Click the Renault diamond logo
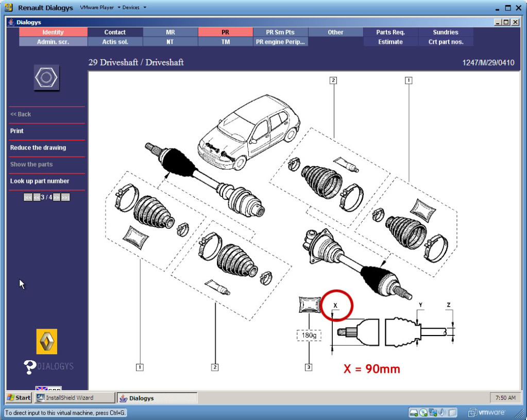This screenshot has height=420, width=527. point(46,342)
